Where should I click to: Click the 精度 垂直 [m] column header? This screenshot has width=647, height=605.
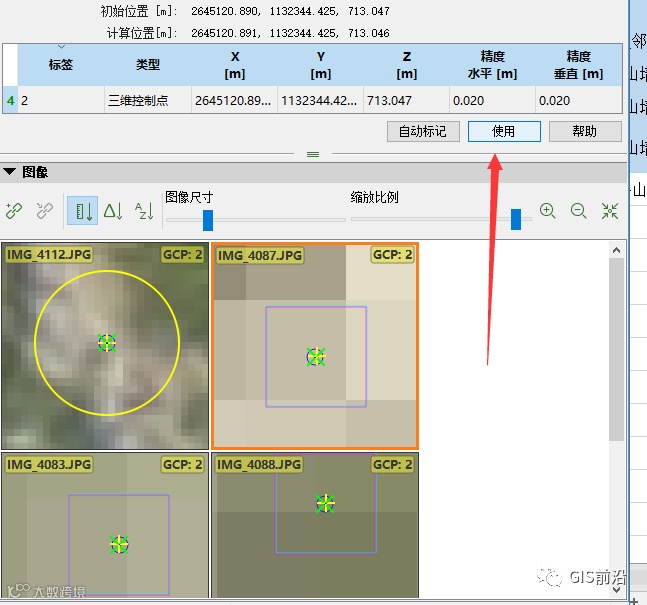click(579, 65)
